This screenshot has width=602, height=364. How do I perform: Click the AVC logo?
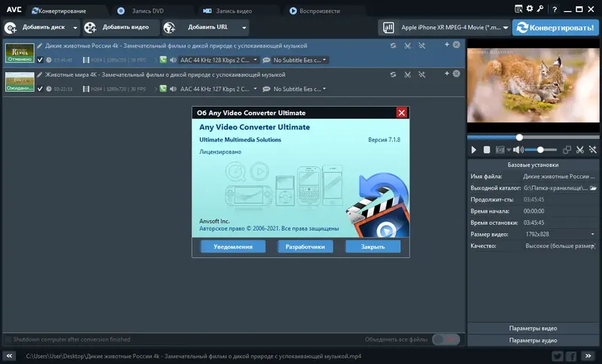[14, 10]
